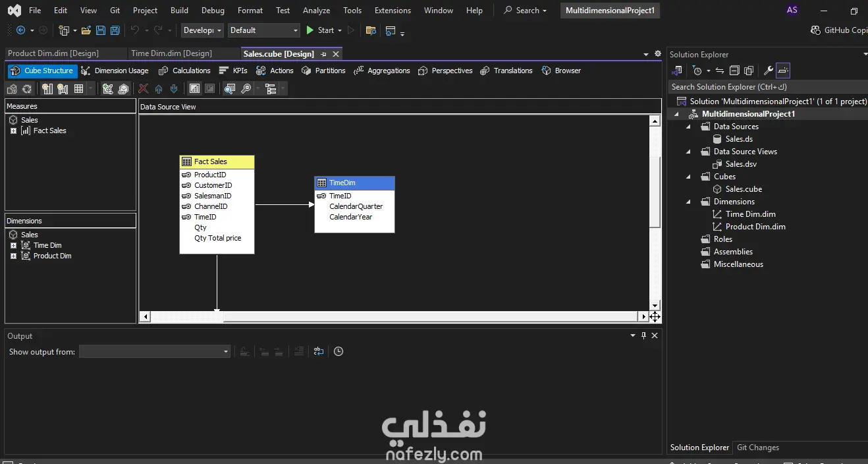Click the Save icon in main toolbar

coord(101,30)
